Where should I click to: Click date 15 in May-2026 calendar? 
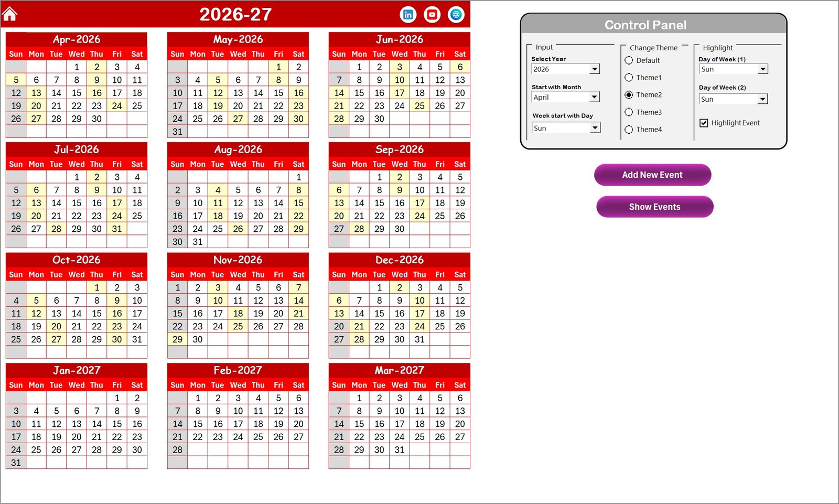click(278, 93)
